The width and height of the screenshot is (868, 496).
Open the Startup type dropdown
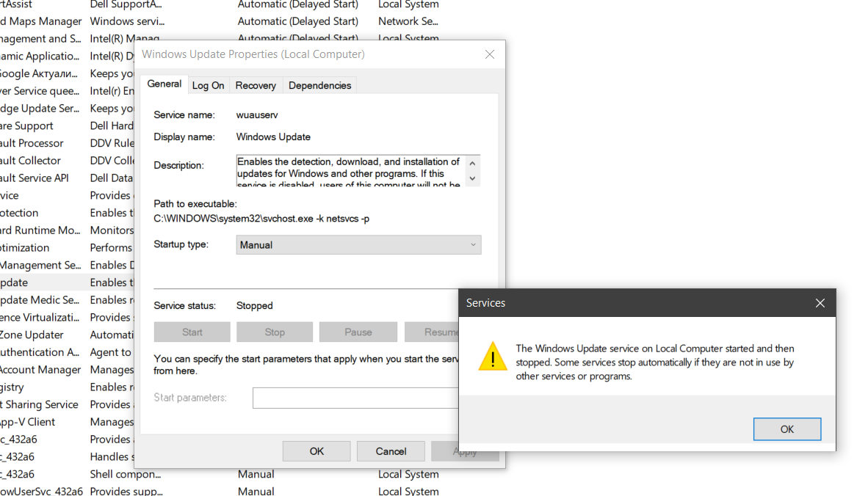[358, 245]
